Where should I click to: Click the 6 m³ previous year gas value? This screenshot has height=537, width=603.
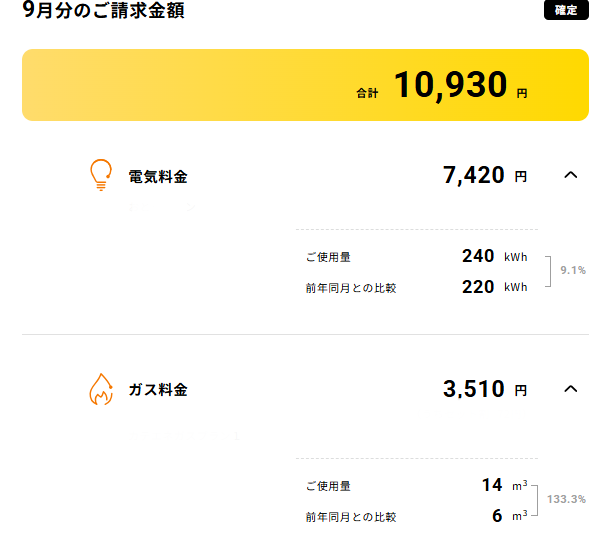[x=510, y=516]
